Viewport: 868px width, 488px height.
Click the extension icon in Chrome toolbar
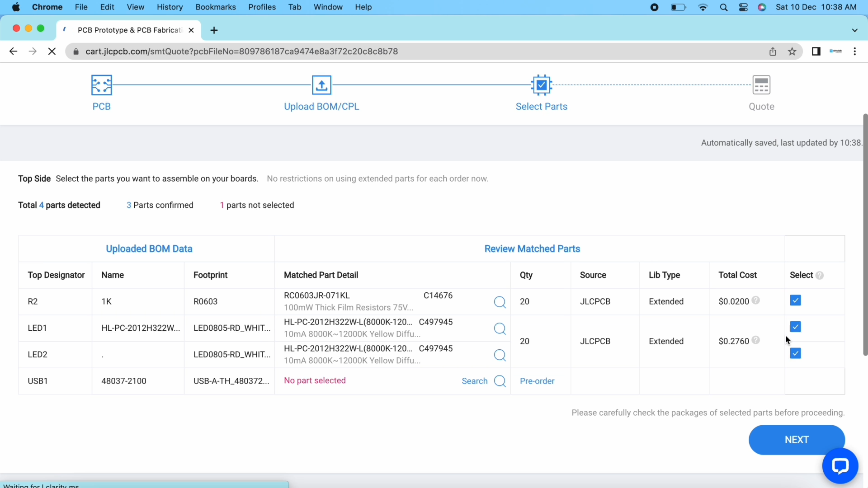click(x=835, y=52)
